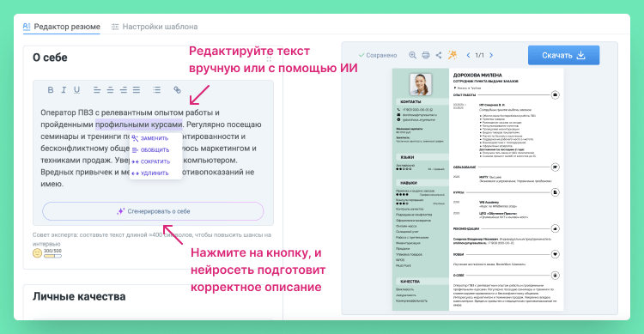Click the heart hobby icon in the preview
Image resolution: width=644 pixels, height=334 pixels.
pyautogui.click(x=555, y=254)
